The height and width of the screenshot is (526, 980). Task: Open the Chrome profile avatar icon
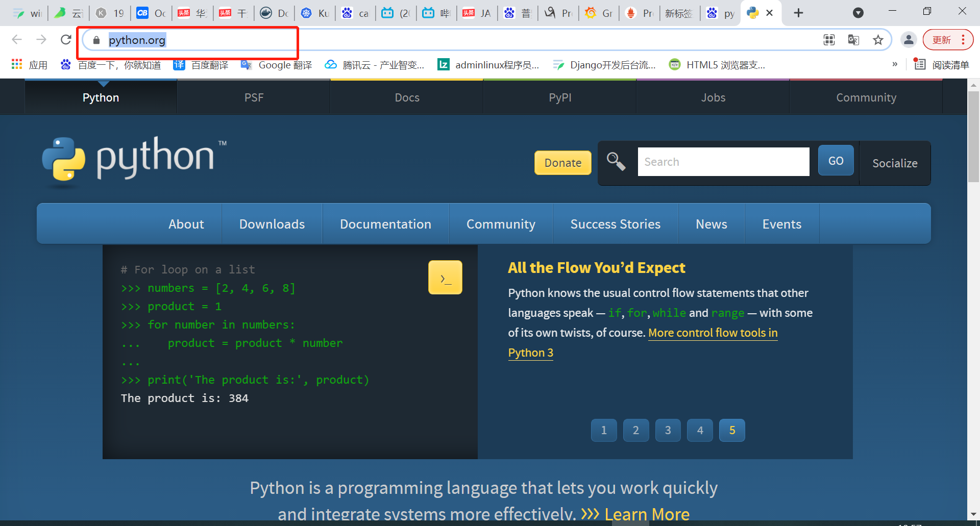pos(909,40)
